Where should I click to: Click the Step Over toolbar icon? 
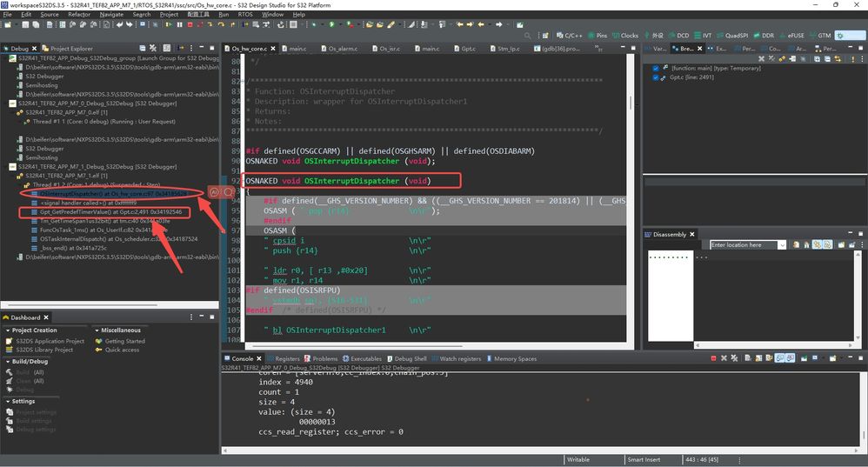click(x=221, y=24)
